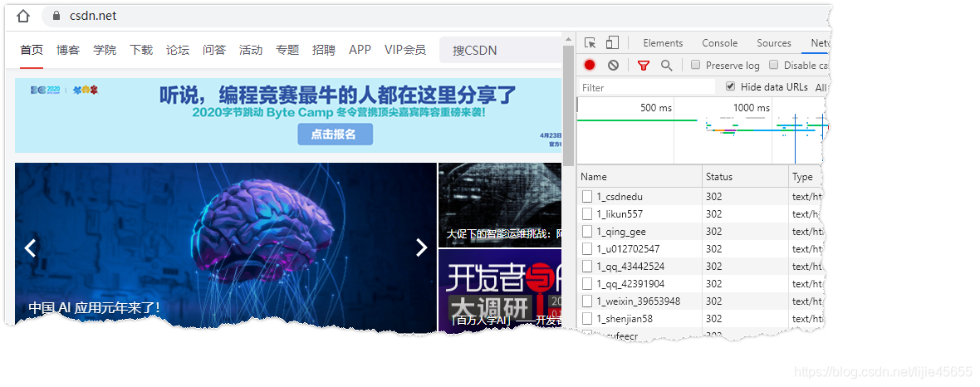
Task: Open the Sources tab
Action: (774, 43)
